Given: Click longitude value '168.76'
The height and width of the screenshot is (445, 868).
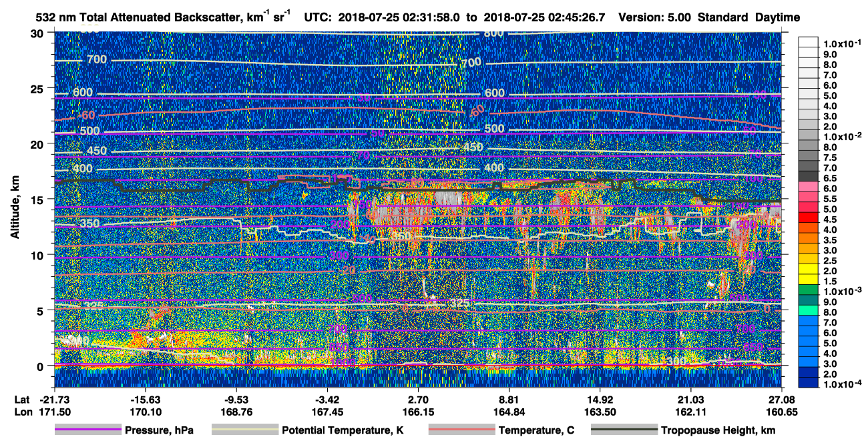Looking at the screenshot, I should coord(236,412).
